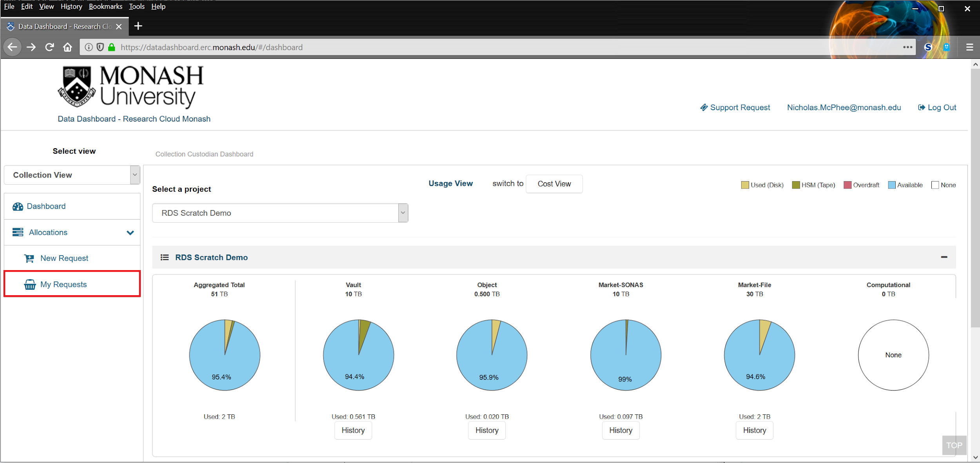
Task: Click the My Requests basket icon
Action: tap(30, 285)
